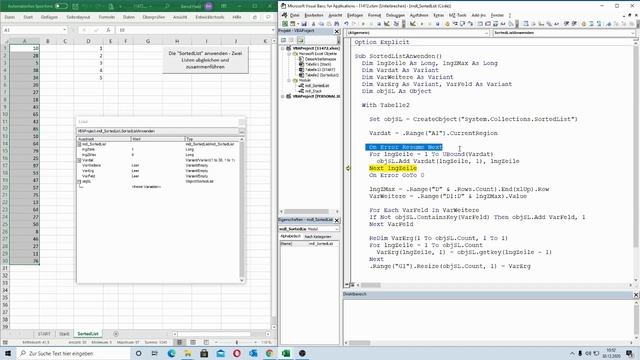640x360 pixels.
Task: Close the Direktbereich immediate window
Action: (636, 294)
